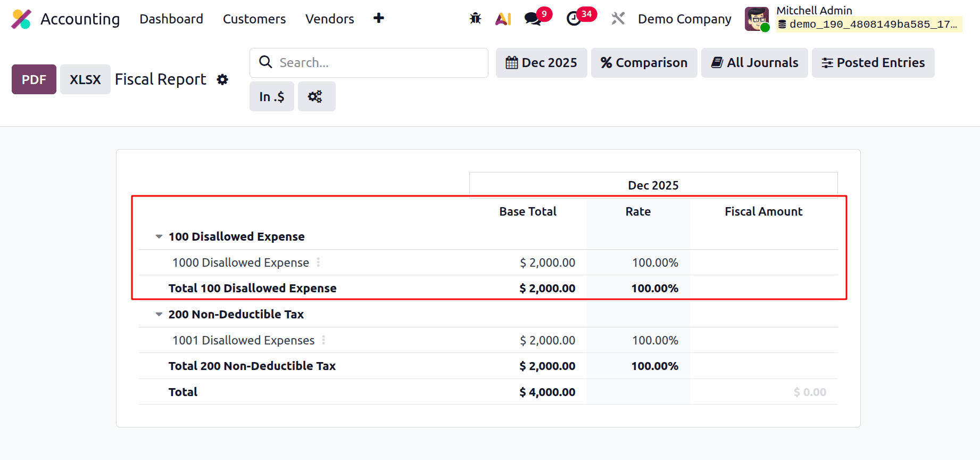Click the Accounting app title
The width and height of the screenshot is (980, 460).
point(80,19)
